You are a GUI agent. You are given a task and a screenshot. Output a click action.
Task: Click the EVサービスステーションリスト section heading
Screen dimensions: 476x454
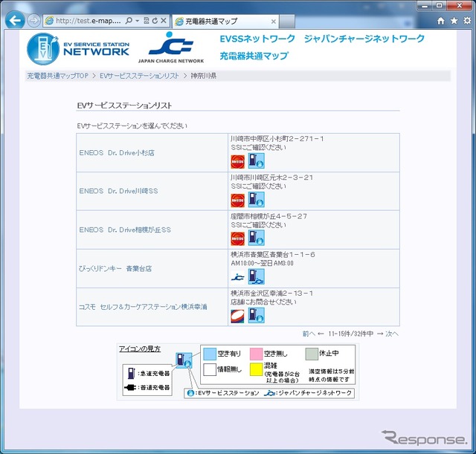coord(124,106)
